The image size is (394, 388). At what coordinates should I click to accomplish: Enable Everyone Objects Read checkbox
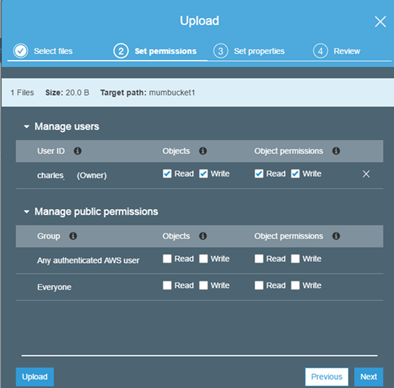click(x=167, y=285)
